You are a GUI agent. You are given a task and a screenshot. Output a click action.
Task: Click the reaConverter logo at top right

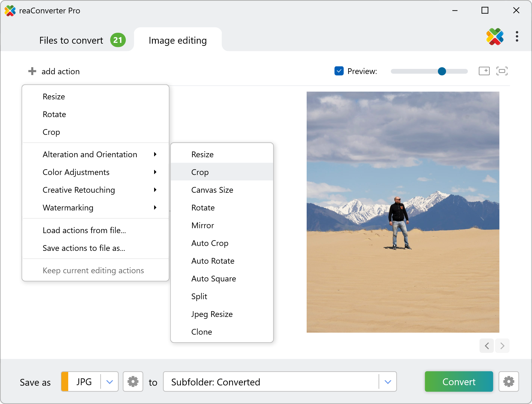coord(495,37)
